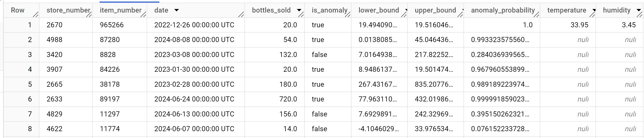Click the resize handle on anomaly_probability column
Screen dimensions: 644x138
pyautogui.click(x=537, y=15)
